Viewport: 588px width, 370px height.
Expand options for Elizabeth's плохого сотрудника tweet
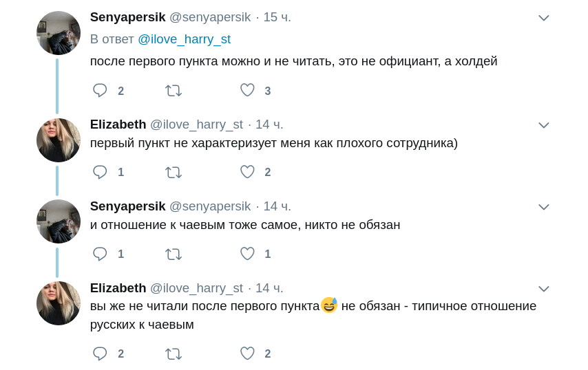point(543,125)
